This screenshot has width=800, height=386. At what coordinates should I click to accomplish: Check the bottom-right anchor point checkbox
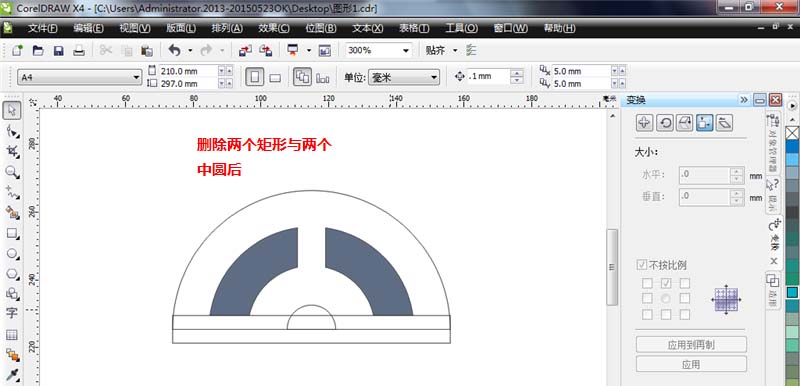[x=685, y=315]
